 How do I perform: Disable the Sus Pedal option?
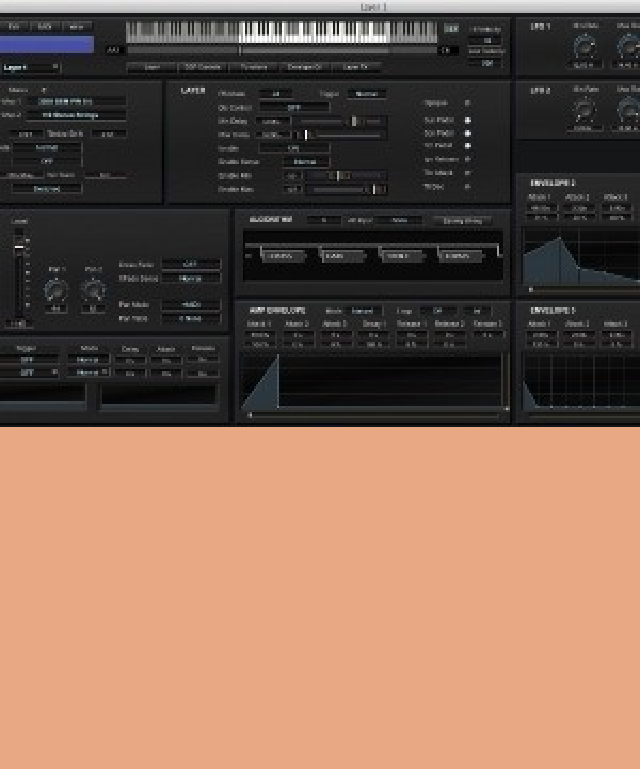click(467, 145)
